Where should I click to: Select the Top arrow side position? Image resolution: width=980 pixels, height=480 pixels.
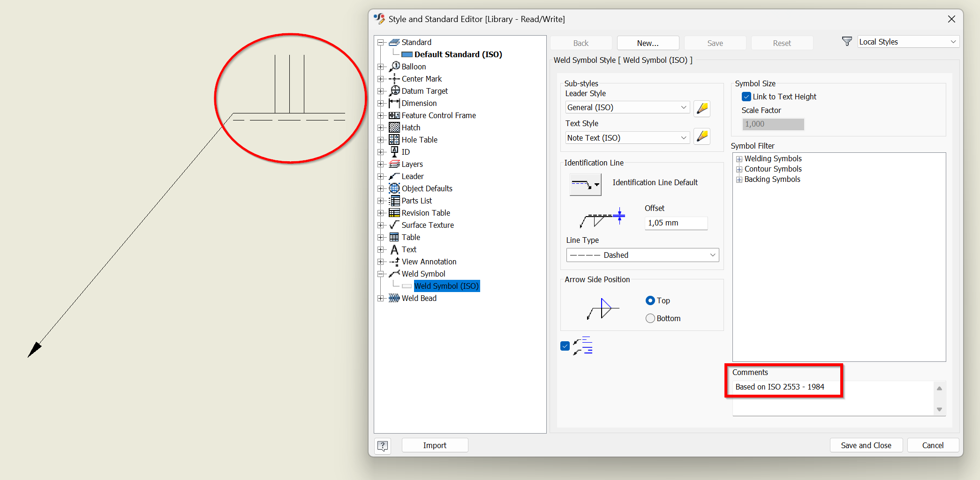click(x=650, y=300)
